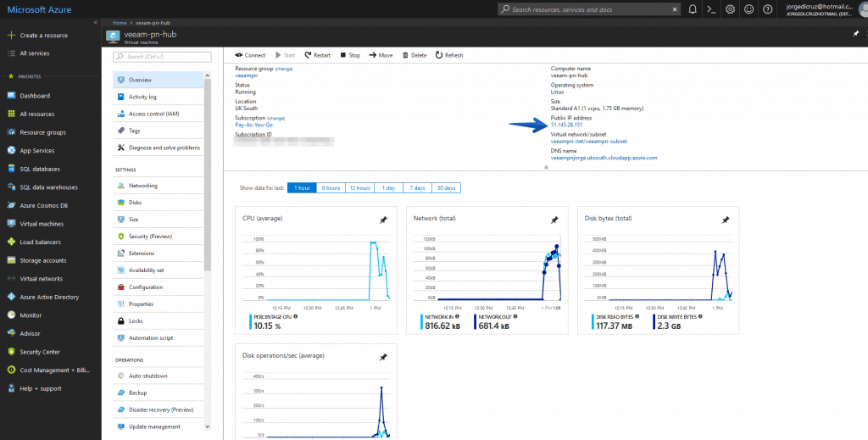Click the Connect button
This screenshot has height=440, width=868.
click(x=250, y=55)
